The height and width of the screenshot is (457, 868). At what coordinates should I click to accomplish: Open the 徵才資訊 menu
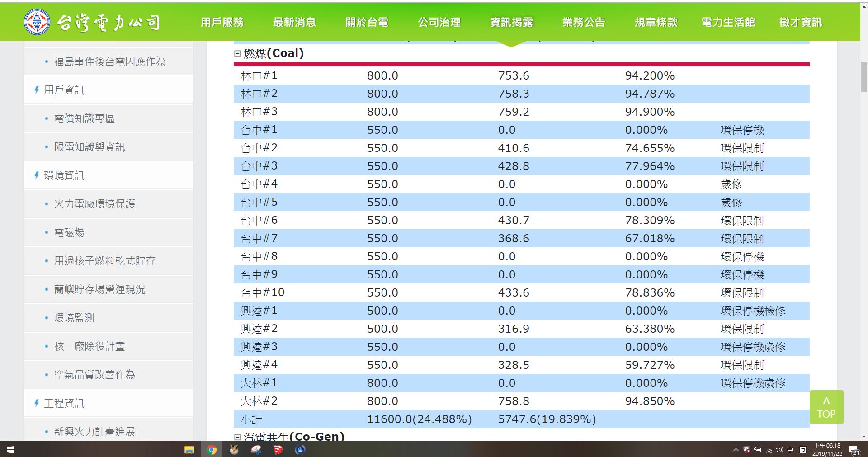[x=801, y=22]
